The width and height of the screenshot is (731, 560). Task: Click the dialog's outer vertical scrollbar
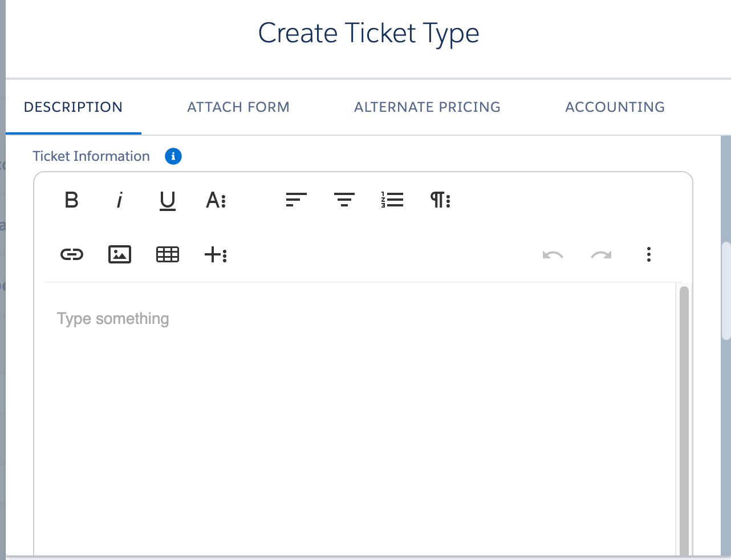coord(726,291)
